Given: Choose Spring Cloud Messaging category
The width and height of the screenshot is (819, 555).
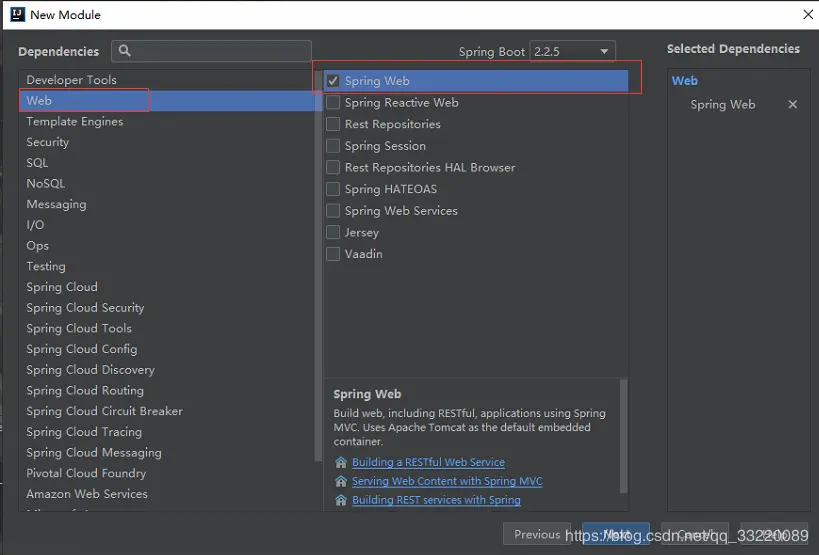Looking at the screenshot, I should (167, 453).
